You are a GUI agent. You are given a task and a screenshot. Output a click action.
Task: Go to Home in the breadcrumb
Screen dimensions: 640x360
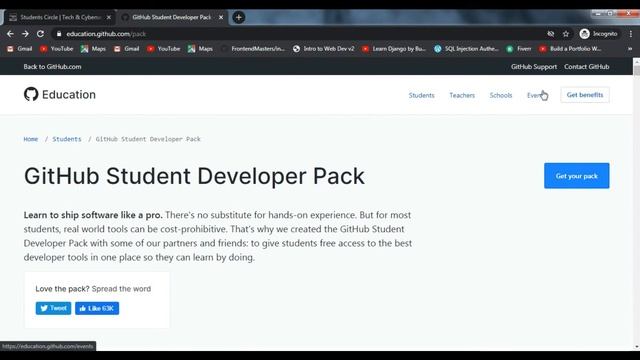pos(31,139)
